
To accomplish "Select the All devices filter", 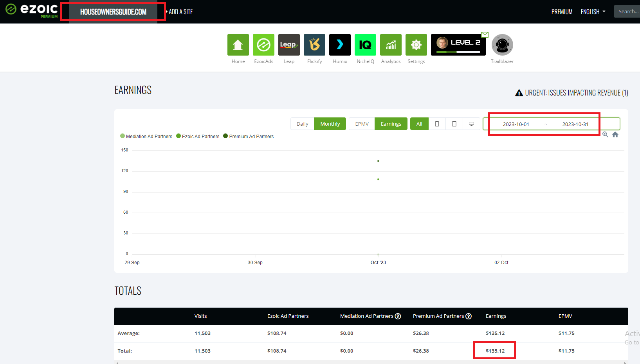I will (x=419, y=124).
